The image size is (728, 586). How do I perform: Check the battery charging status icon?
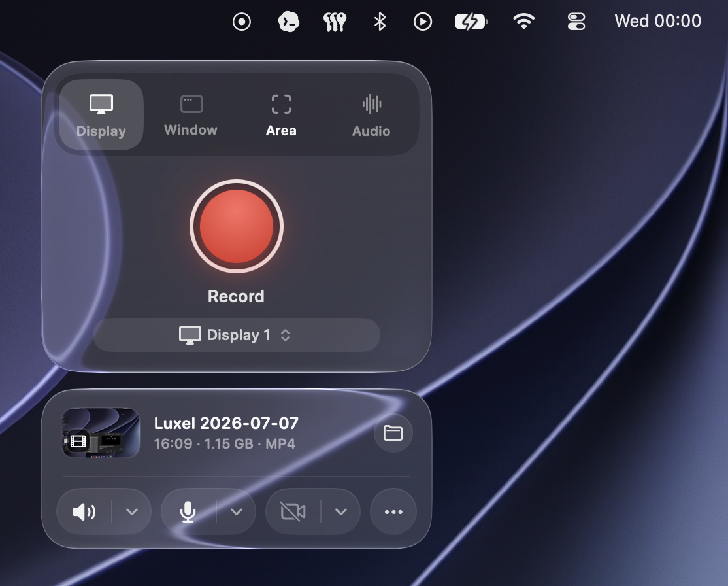point(471,22)
